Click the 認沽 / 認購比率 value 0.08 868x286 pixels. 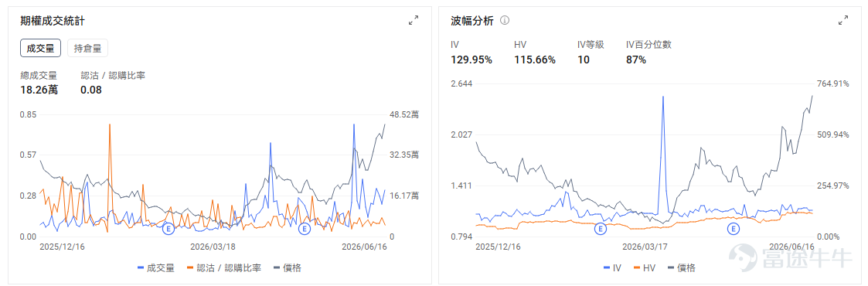coord(90,90)
